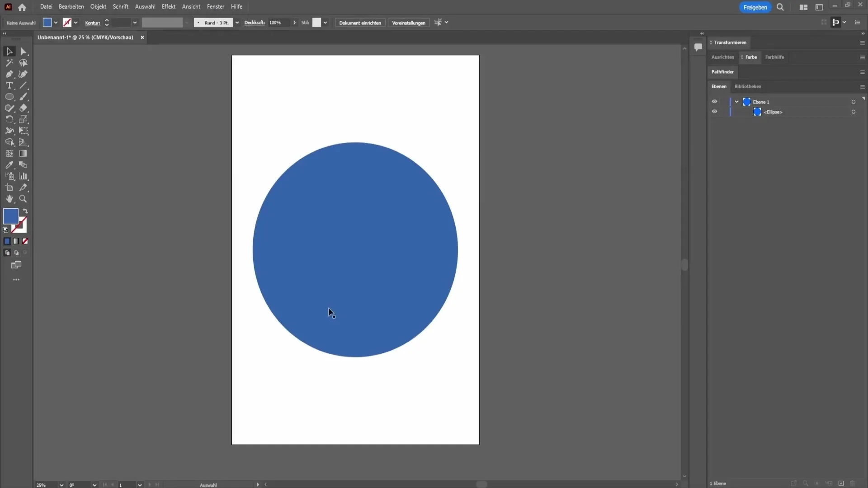Image resolution: width=868 pixels, height=488 pixels.
Task: Select the Free Transform tool
Action: pos(24,131)
